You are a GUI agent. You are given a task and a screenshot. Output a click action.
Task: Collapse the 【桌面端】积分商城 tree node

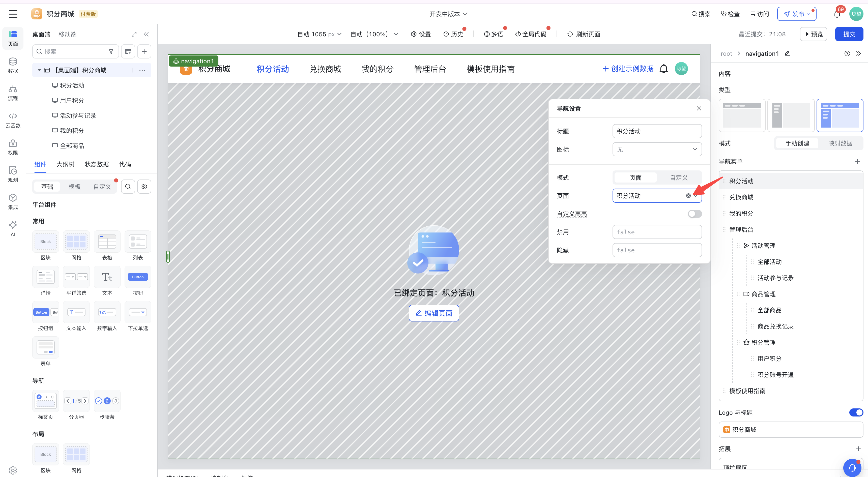coord(39,70)
